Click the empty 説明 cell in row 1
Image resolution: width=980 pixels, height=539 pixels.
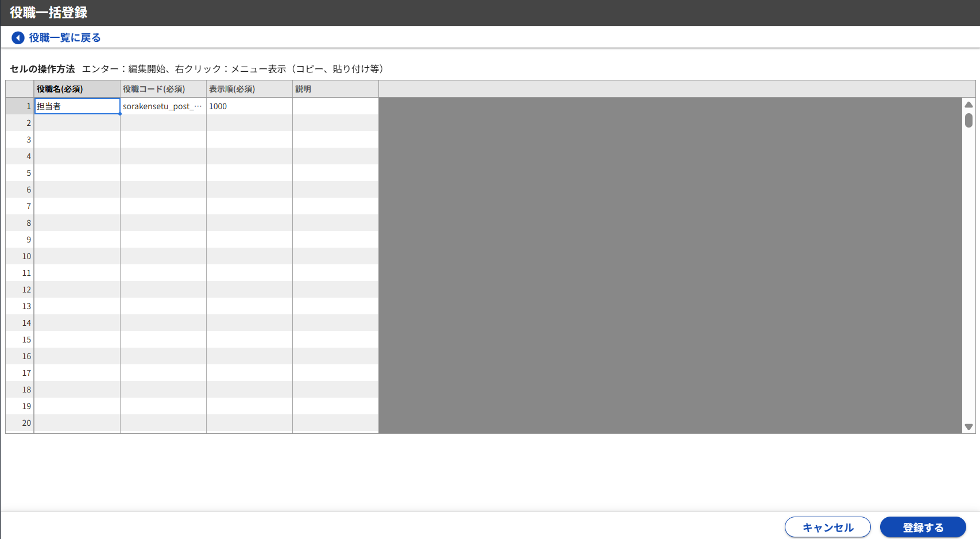(x=335, y=106)
